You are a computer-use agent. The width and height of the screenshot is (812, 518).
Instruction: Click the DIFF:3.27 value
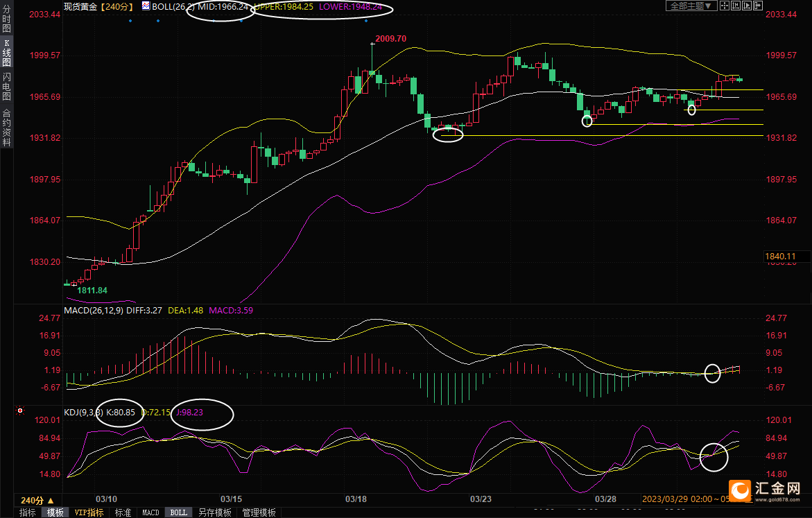click(x=144, y=310)
